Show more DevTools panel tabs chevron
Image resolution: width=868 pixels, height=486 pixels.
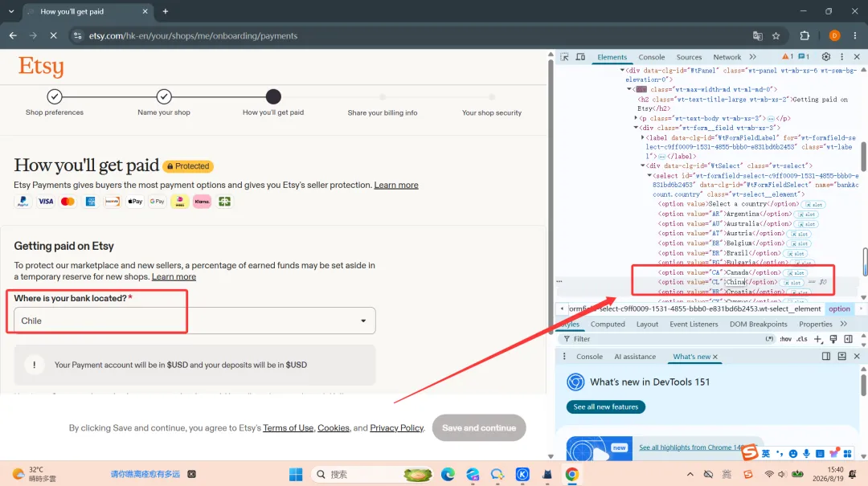(753, 57)
